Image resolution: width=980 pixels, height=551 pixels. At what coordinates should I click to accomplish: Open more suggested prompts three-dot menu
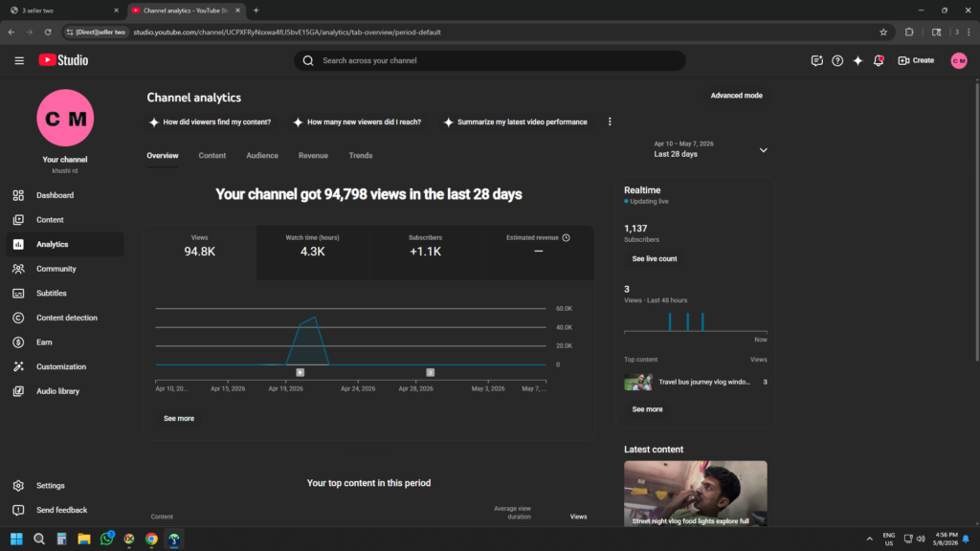(610, 121)
